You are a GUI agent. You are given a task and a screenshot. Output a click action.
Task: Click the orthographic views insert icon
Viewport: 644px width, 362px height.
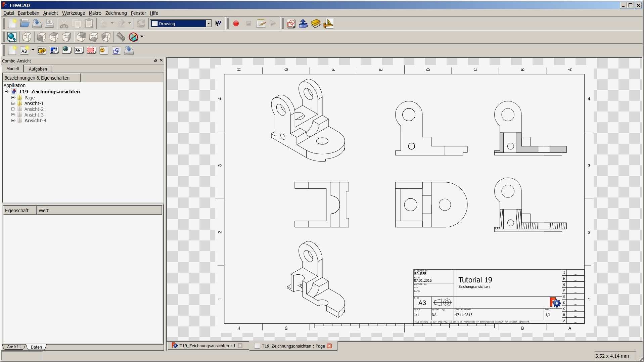[54, 51]
